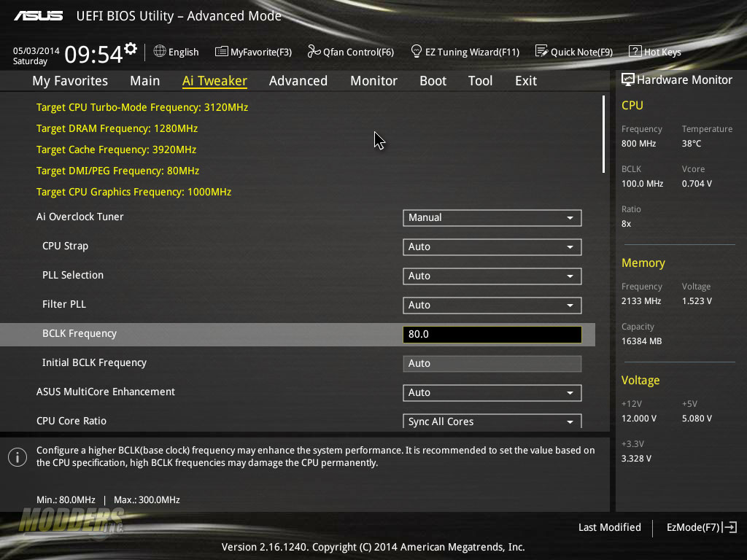Screen dimensions: 747x560
Task: Open the Tool tab
Action: point(480,81)
